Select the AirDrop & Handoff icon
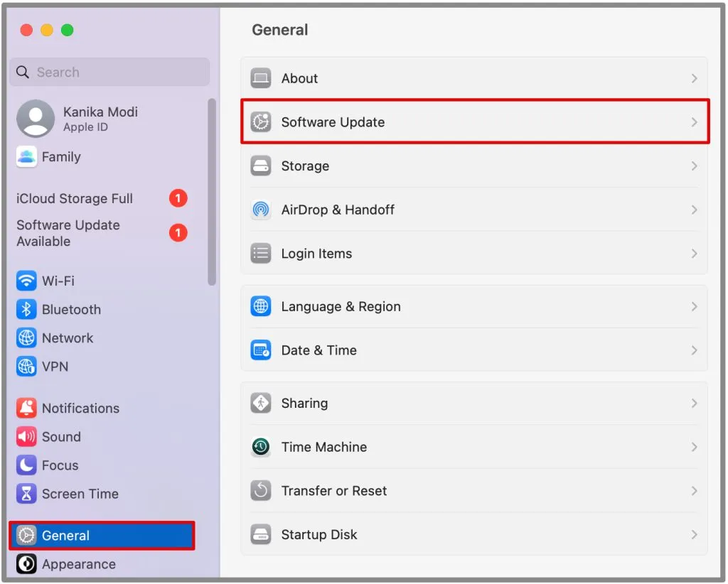This screenshot has width=728, height=584. (x=261, y=210)
